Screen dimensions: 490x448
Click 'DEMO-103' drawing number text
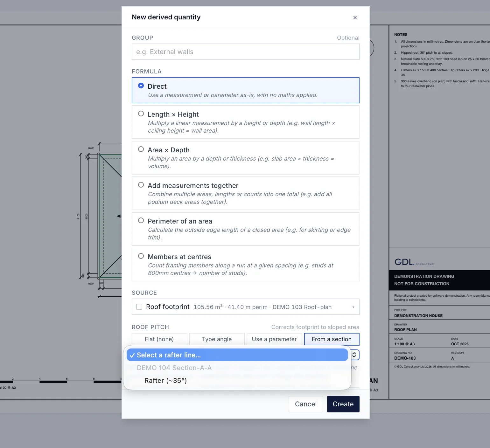405,358
